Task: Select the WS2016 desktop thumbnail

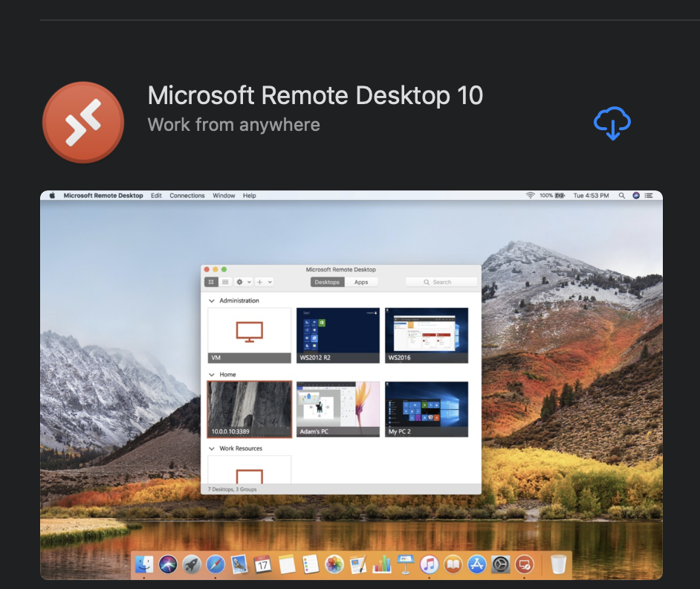Action: coord(427,335)
